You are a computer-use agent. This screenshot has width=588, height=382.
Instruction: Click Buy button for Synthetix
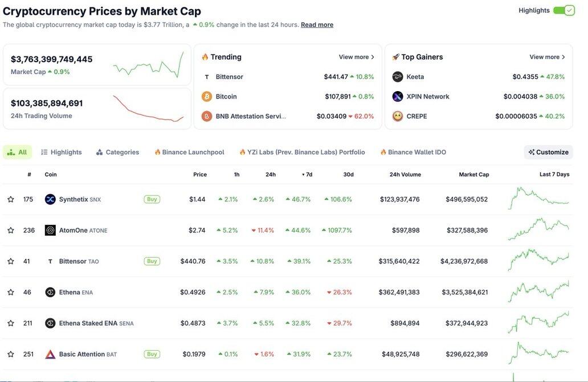pyautogui.click(x=152, y=199)
